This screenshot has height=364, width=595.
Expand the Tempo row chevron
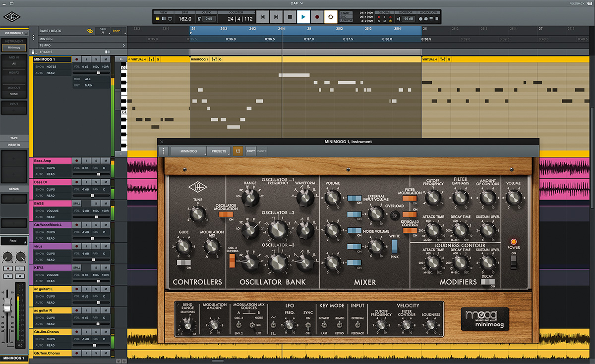123,45
